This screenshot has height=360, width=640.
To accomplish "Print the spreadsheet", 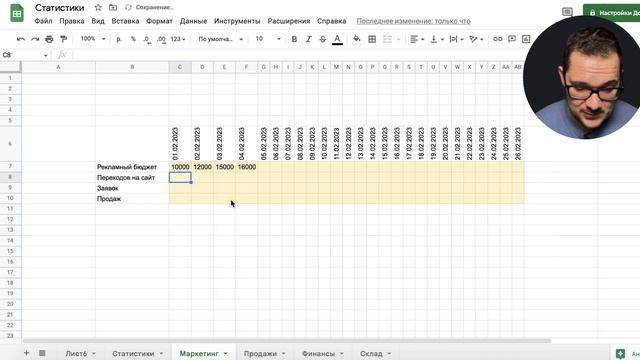I will pos(49,39).
